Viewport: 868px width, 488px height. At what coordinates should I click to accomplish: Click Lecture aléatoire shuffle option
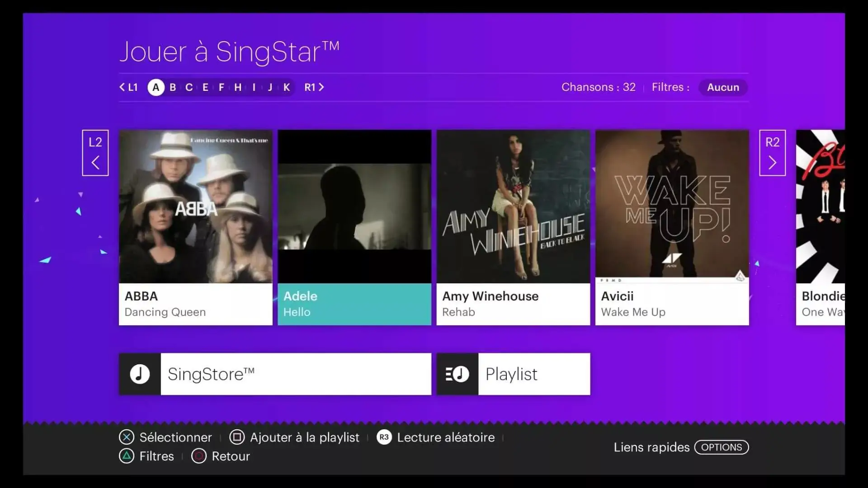click(446, 437)
